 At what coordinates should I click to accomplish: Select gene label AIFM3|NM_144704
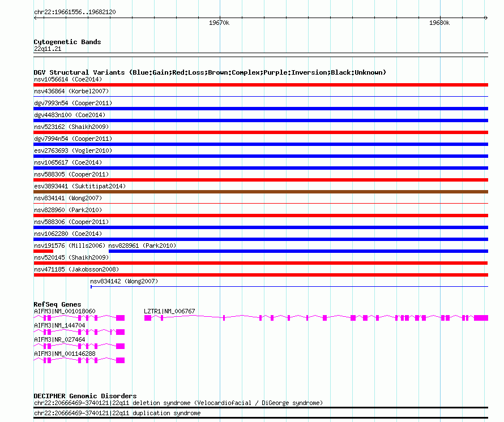coord(59,325)
